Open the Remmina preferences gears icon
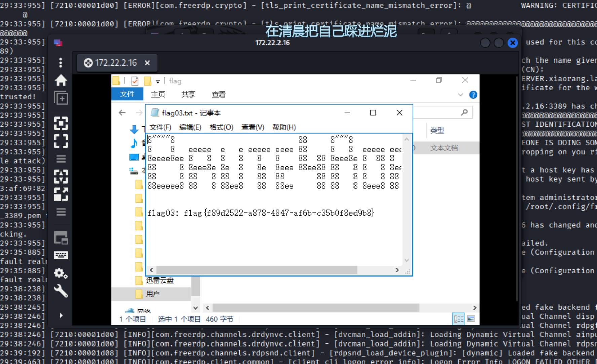 point(61,273)
